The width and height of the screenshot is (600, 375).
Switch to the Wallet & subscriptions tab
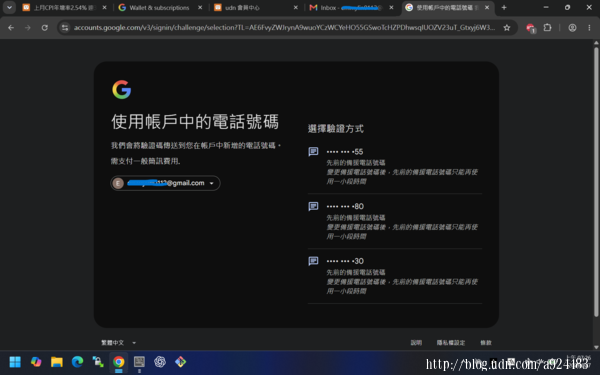160,8
